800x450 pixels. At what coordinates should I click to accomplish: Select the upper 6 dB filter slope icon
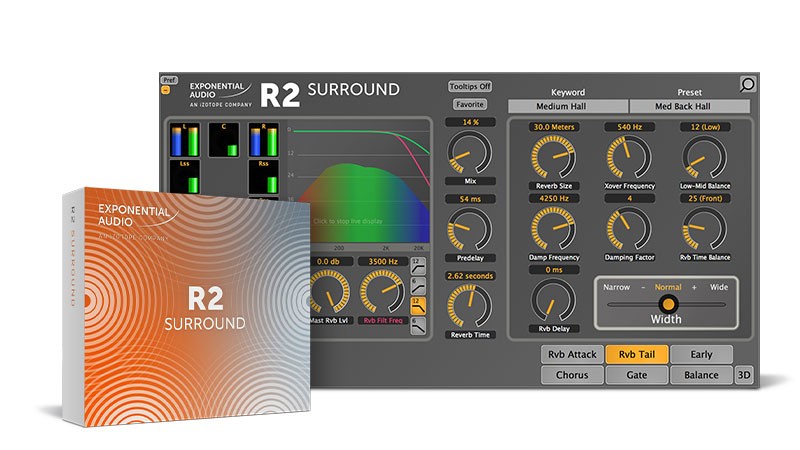(418, 286)
